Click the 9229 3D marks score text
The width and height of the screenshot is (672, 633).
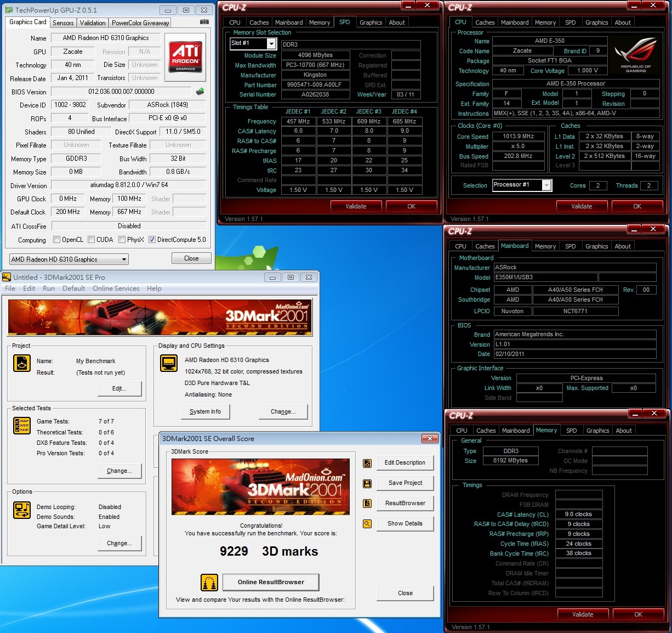[x=269, y=551]
